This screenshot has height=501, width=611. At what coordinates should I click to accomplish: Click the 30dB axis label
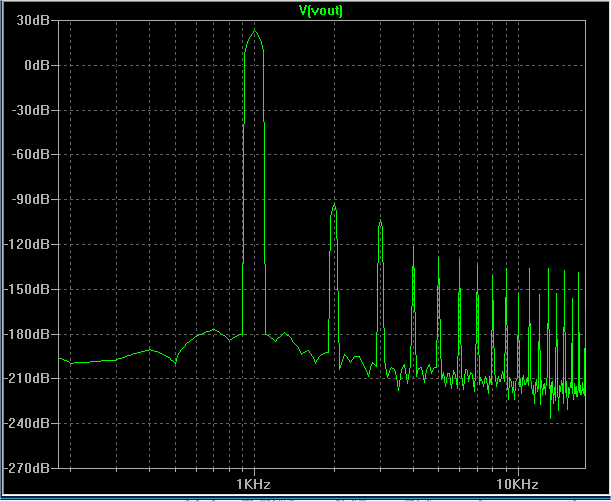coord(33,20)
